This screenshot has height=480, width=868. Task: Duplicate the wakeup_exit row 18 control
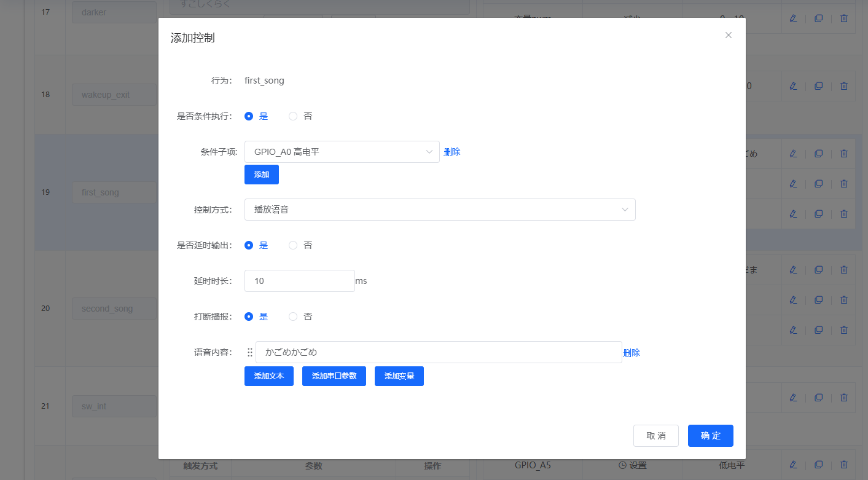coord(818,86)
